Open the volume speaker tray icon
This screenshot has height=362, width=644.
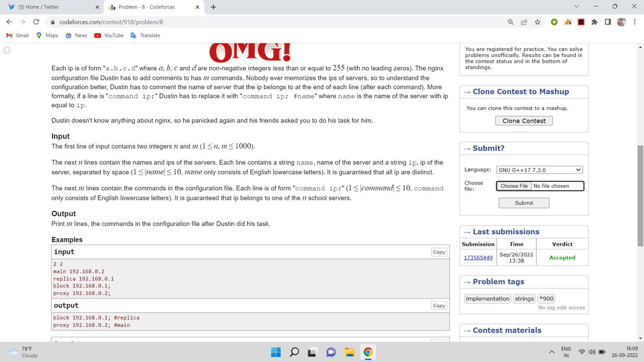(x=591, y=352)
